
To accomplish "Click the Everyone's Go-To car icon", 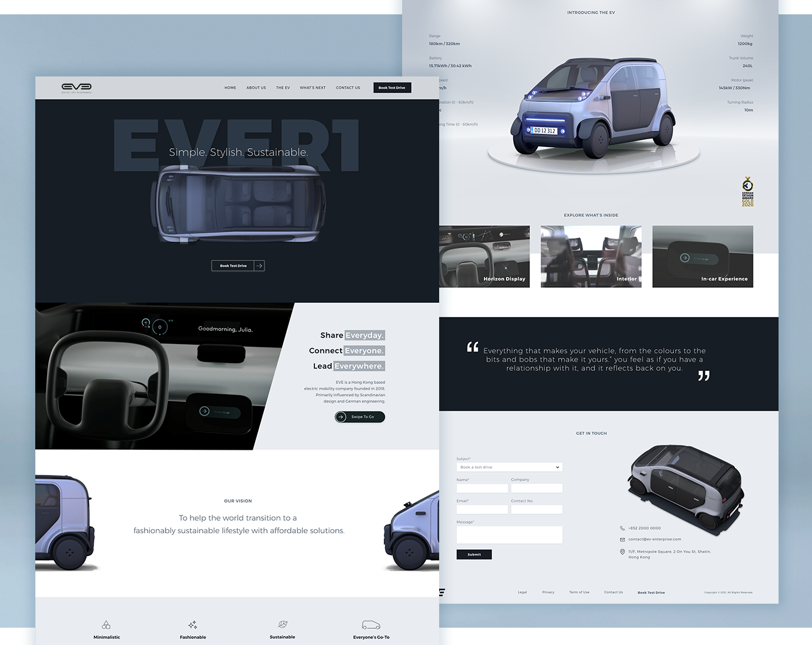I will [371, 625].
